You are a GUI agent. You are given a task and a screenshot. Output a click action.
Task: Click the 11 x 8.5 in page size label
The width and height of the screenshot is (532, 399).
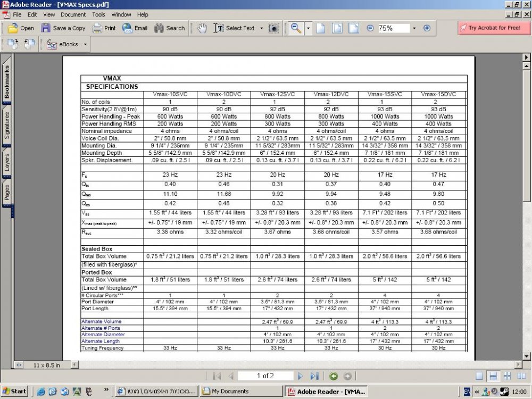point(46,365)
